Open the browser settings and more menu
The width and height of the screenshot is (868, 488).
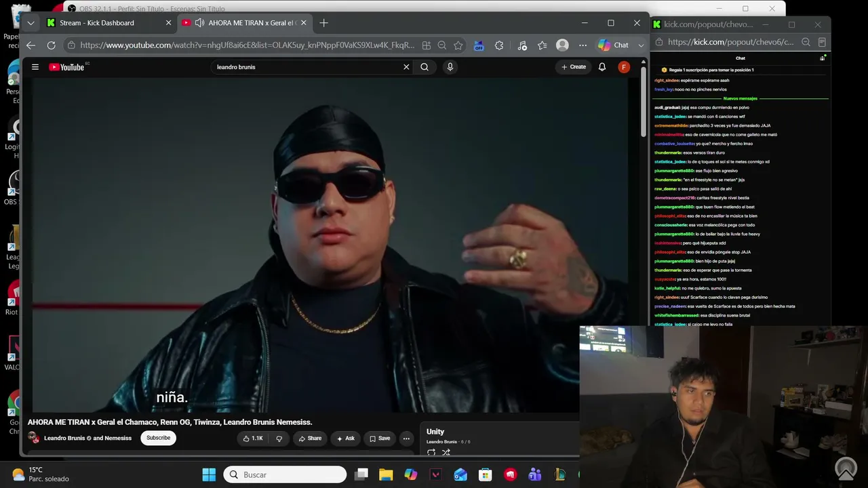point(583,45)
